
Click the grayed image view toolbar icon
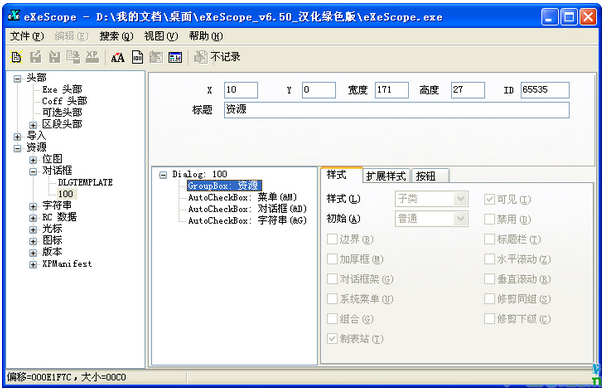click(156, 57)
